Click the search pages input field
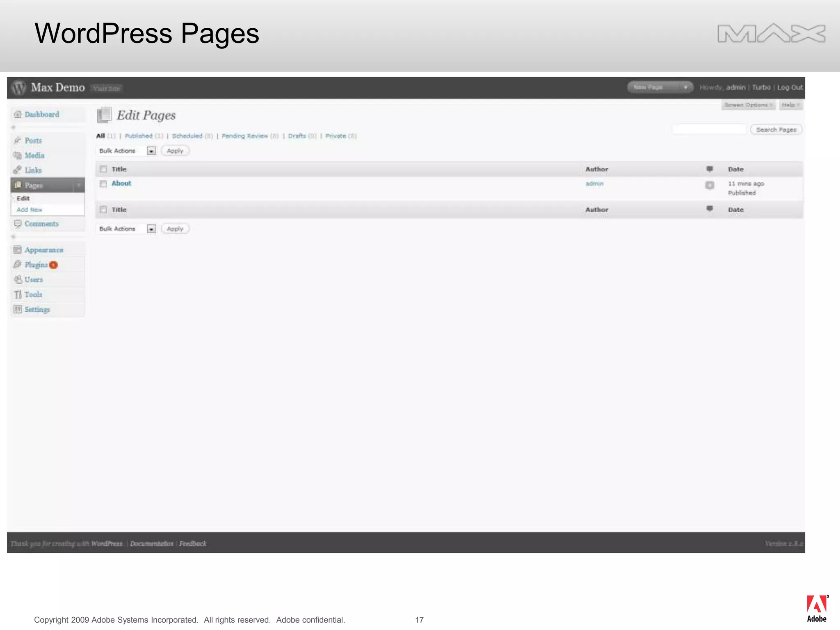 710,130
